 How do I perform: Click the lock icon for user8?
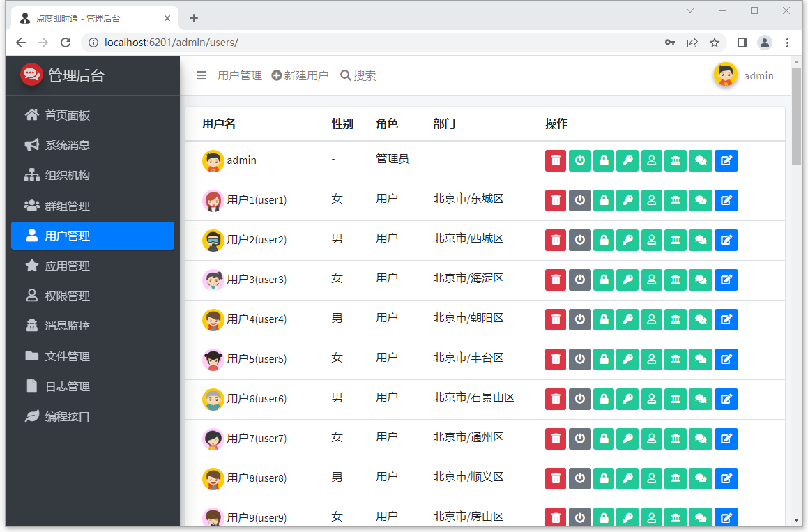coord(604,478)
